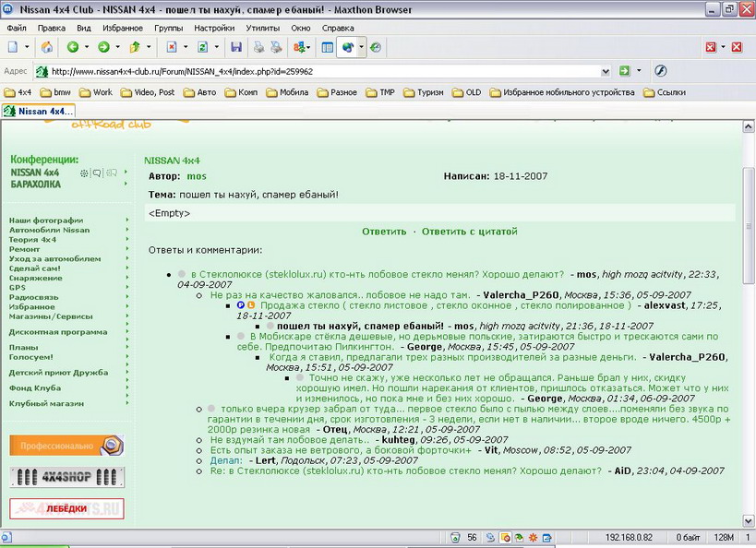
Task: Open Print Preview icon in toolbar
Action: [276, 47]
